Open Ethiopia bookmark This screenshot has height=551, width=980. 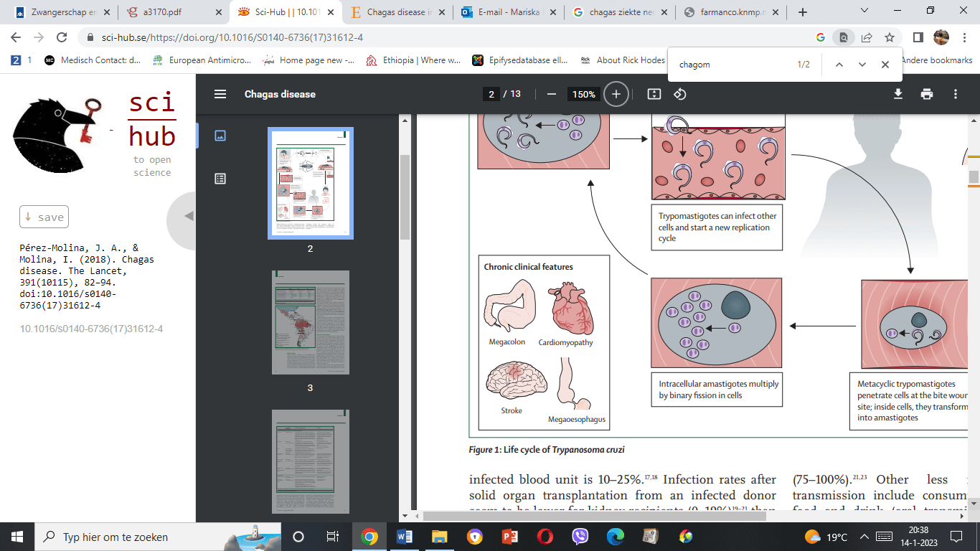(413, 60)
